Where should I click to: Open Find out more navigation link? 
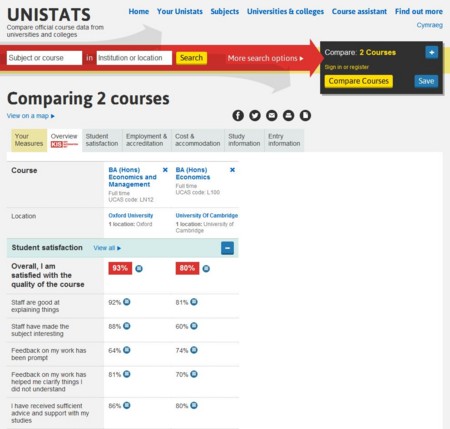point(419,11)
